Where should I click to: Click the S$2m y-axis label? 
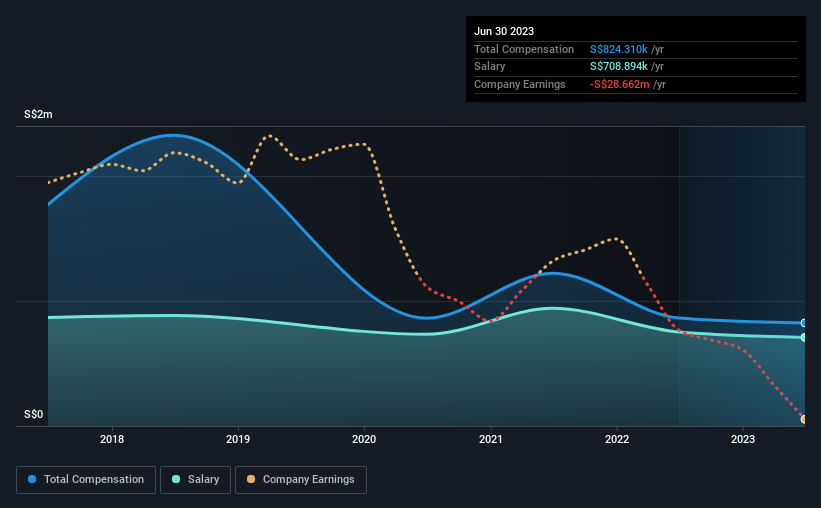pyautogui.click(x=38, y=114)
